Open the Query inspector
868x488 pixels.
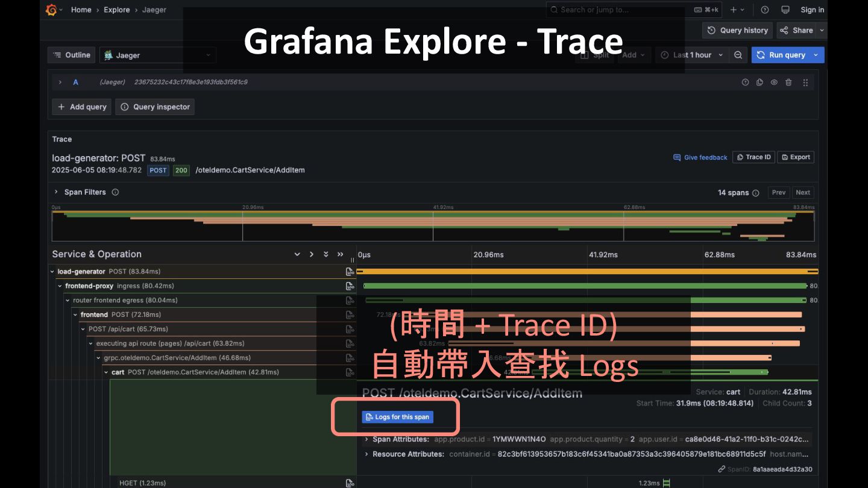point(156,107)
